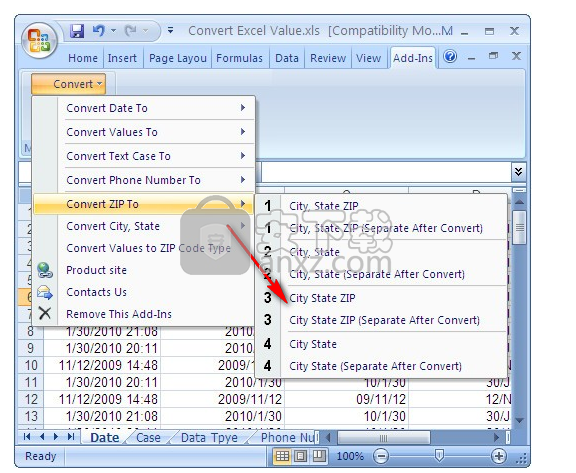576x473 pixels.
Task: Click the vertical scrollbar up arrow
Action: coord(519,202)
